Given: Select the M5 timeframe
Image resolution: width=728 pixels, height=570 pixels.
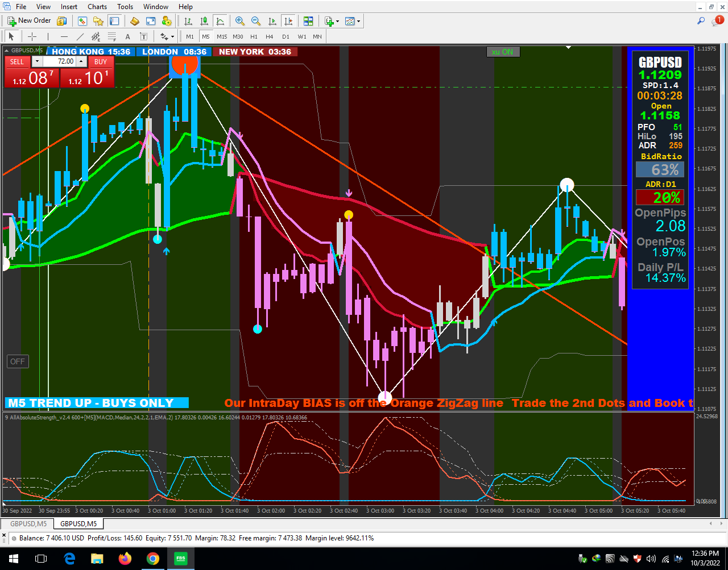Looking at the screenshot, I should (206, 36).
